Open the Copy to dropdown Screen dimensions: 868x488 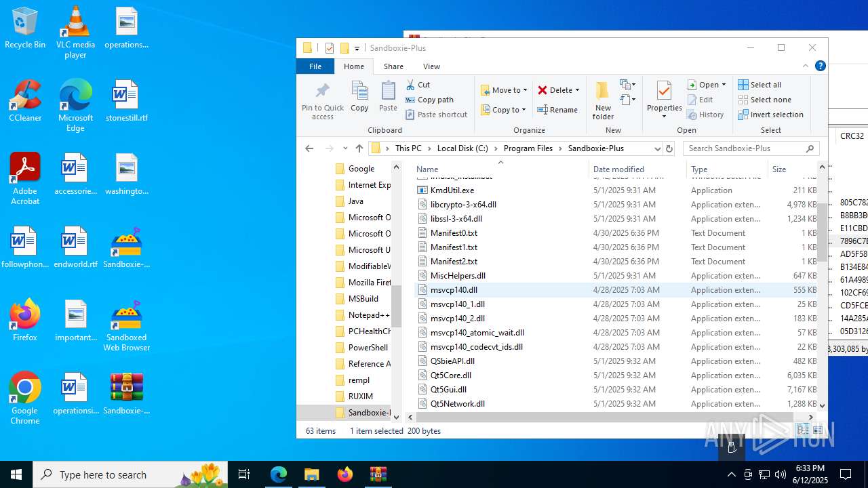point(503,110)
